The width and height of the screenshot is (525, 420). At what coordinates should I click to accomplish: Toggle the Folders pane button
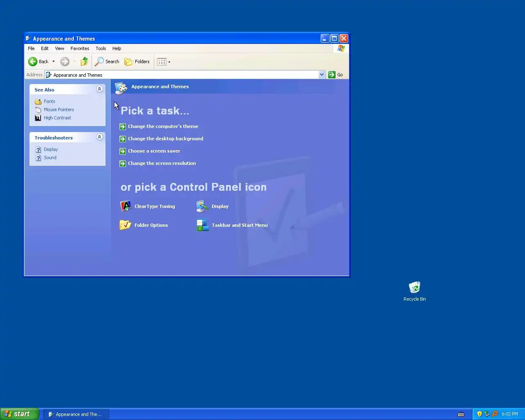(137, 62)
